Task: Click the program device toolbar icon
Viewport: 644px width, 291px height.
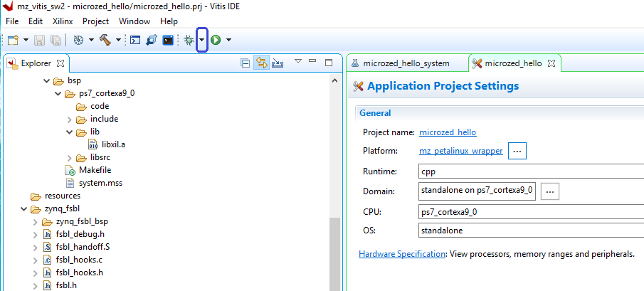Action: click(x=152, y=40)
